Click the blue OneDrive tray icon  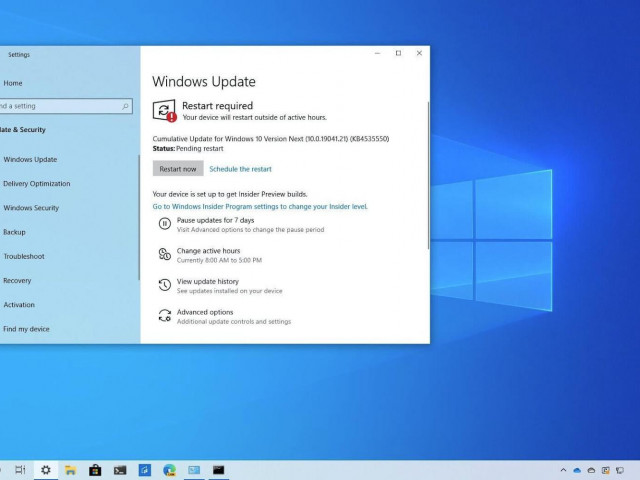577,470
